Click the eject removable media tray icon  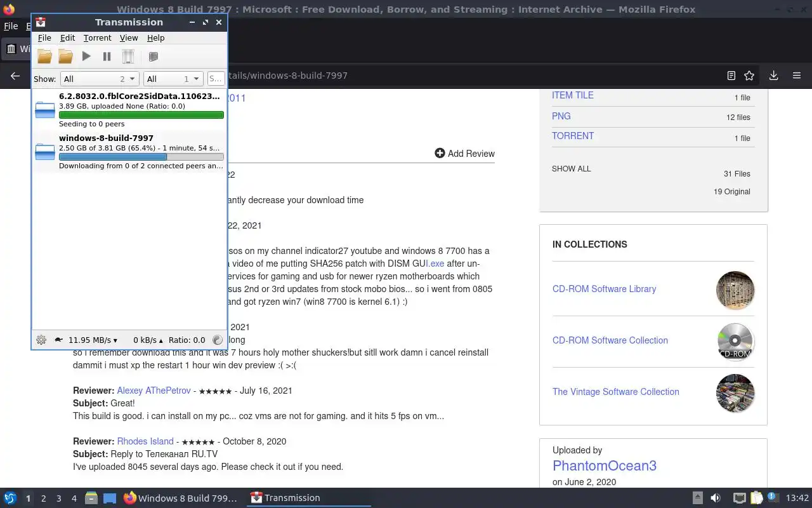click(x=697, y=498)
